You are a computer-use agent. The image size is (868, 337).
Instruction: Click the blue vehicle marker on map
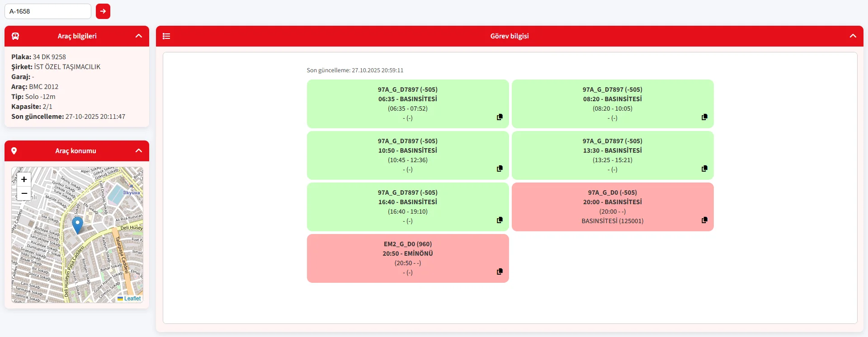78,224
